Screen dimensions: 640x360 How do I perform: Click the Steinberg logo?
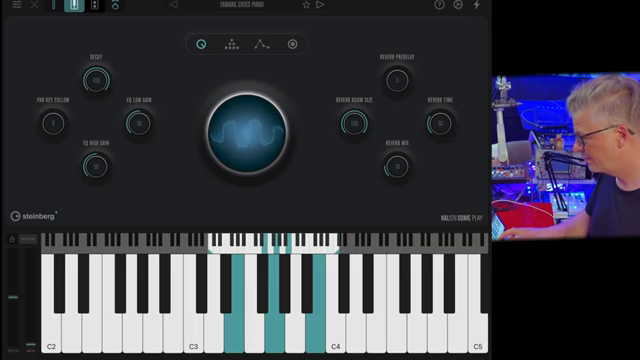coord(34,216)
